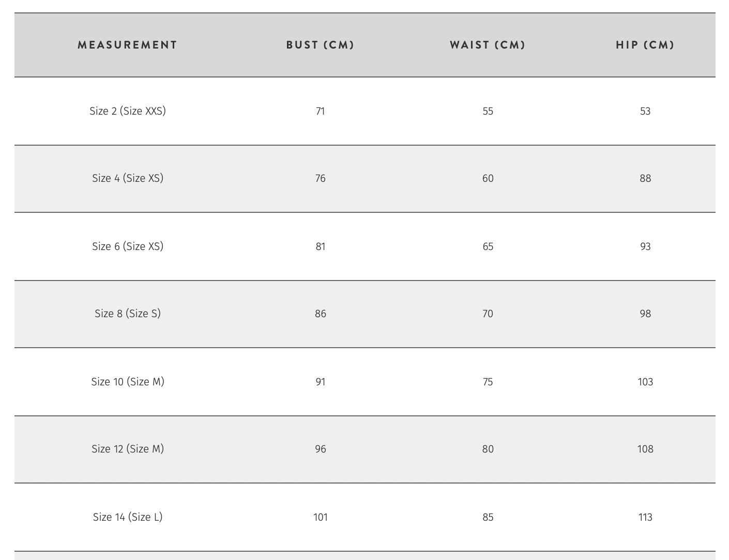
Task: Select the Size 12 (Size M) row label
Action: coord(128,449)
